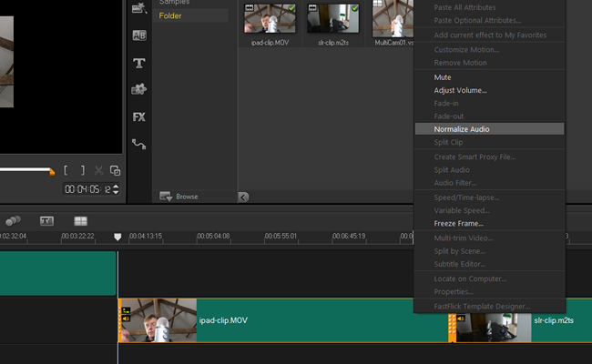Set Mark-out with the right bracket

tap(82, 170)
